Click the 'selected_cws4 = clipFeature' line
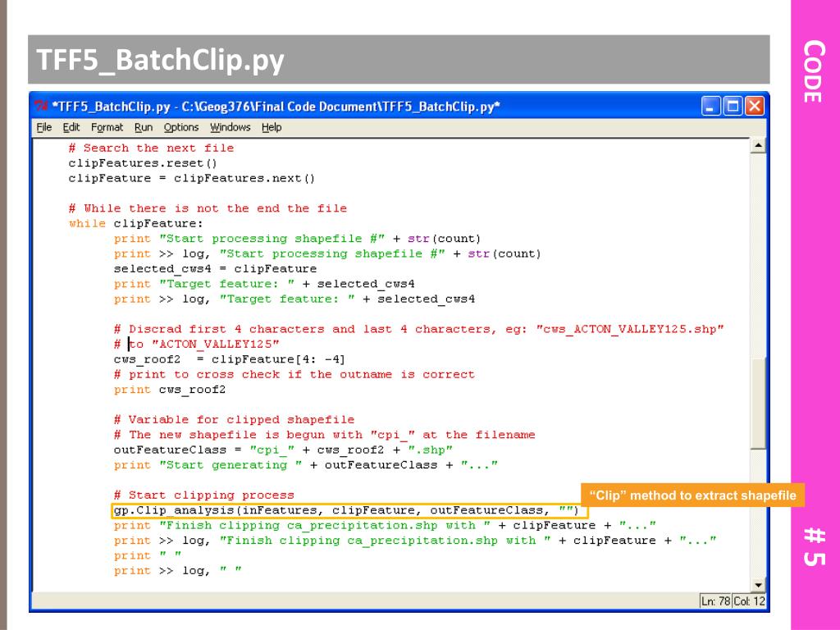The width and height of the screenshot is (840, 630). (x=215, y=269)
